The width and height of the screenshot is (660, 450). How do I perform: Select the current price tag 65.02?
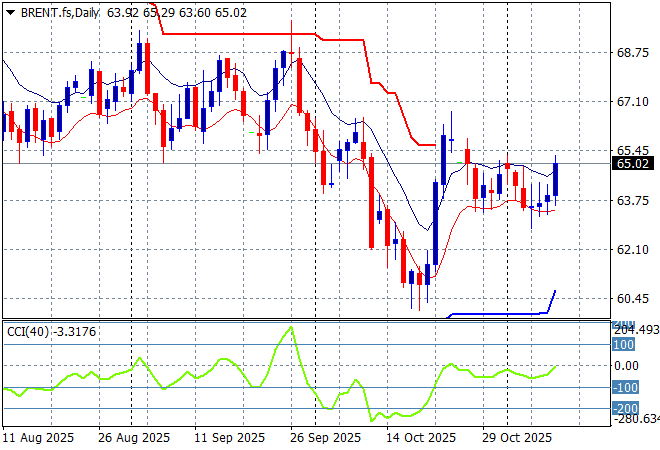pyautogui.click(x=634, y=163)
